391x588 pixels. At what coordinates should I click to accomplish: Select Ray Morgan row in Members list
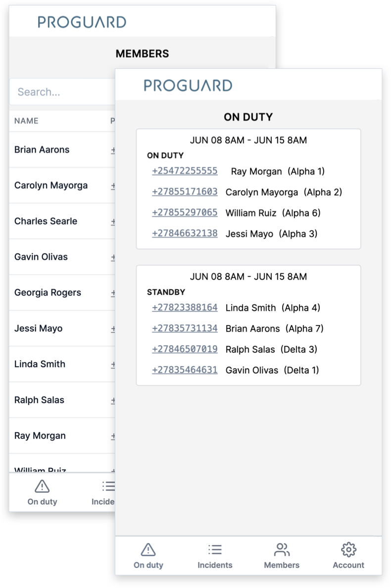pos(62,436)
